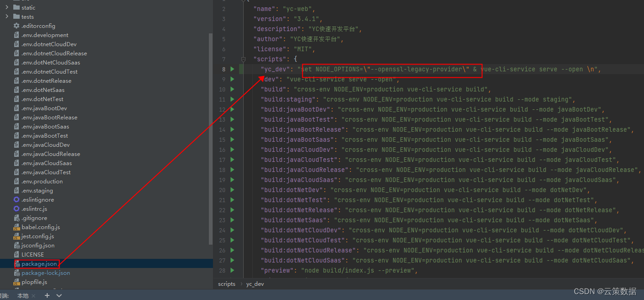Image resolution: width=644 pixels, height=300 pixels.
Task: Click the jest.config.js file icon
Action: click(16, 236)
